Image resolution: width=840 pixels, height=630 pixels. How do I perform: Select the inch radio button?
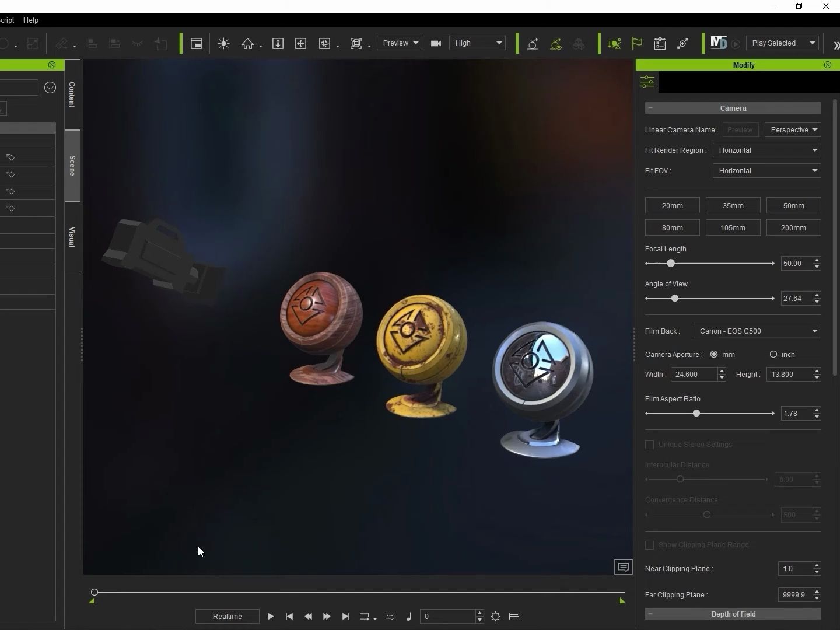click(x=773, y=355)
